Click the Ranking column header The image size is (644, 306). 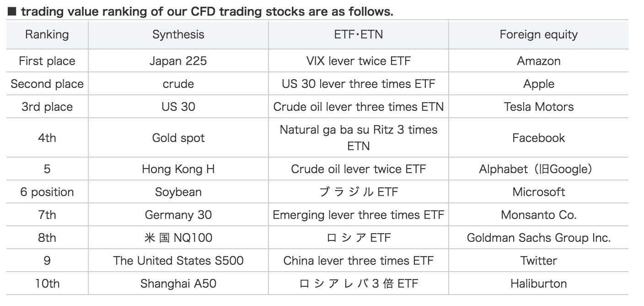[47, 34]
